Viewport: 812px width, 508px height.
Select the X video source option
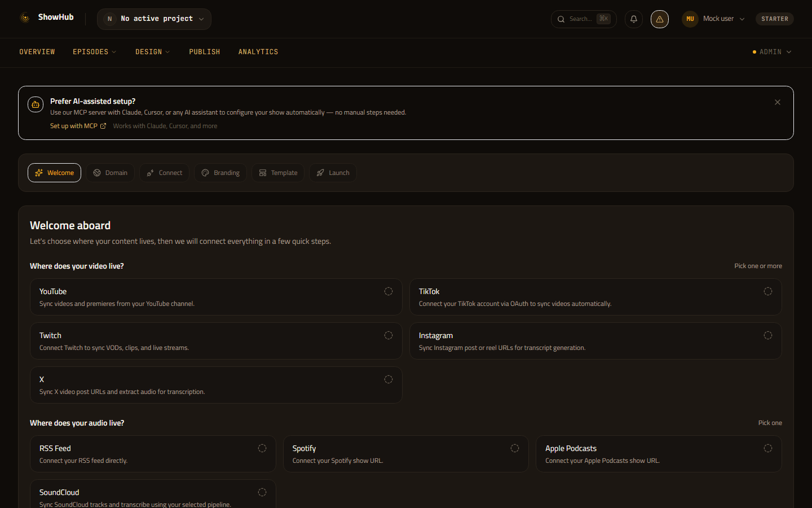(x=216, y=385)
